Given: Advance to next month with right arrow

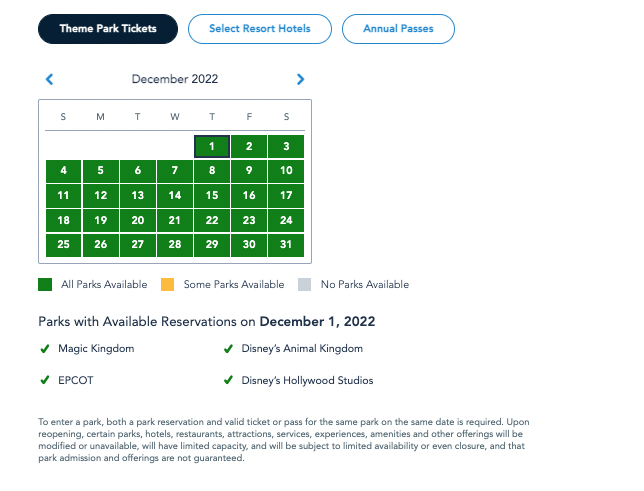Looking at the screenshot, I should (300, 79).
